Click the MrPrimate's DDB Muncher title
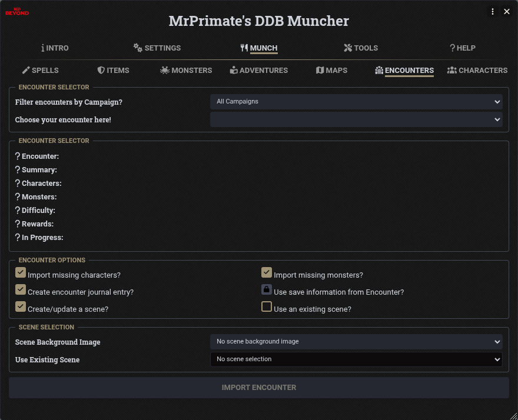The width and height of the screenshot is (518, 420). [x=258, y=21]
